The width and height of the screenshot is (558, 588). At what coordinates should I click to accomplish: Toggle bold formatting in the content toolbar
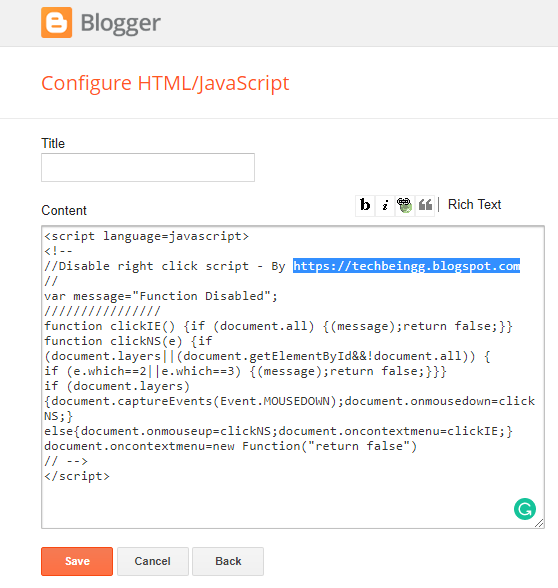click(365, 205)
